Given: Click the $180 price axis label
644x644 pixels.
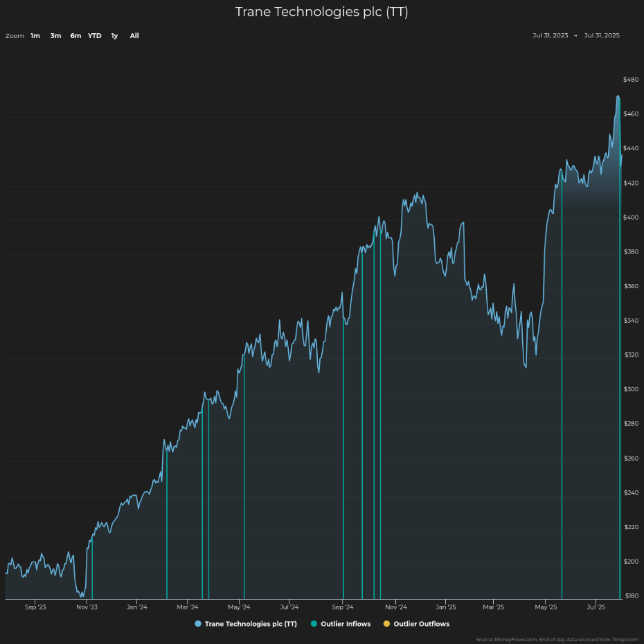Looking at the screenshot, I should [631, 596].
